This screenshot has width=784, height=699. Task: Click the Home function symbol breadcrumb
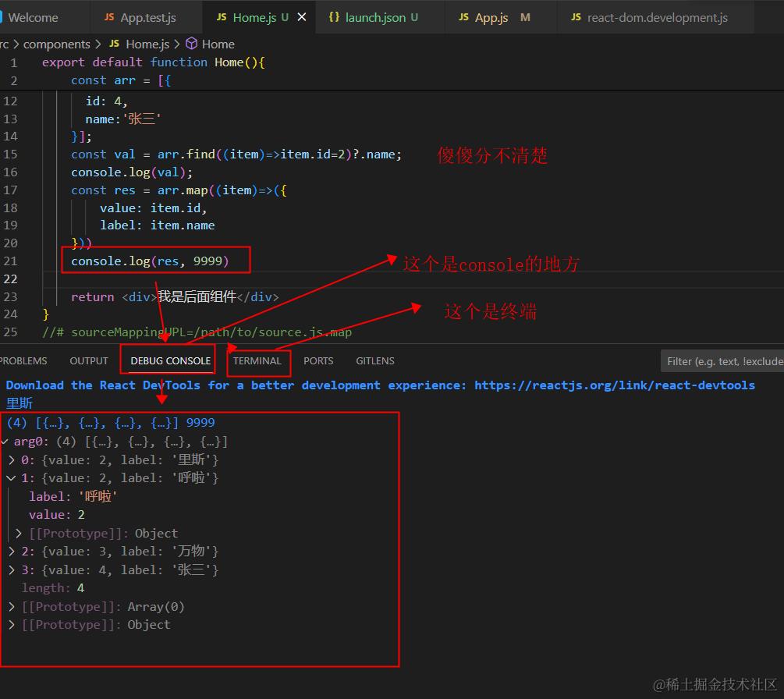tap(218, 44)
